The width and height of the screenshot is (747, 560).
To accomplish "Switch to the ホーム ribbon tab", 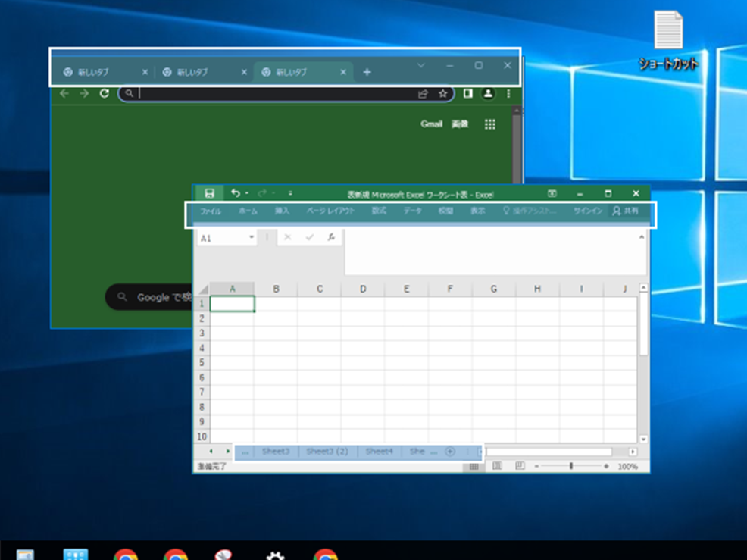I will pos(248,211).
